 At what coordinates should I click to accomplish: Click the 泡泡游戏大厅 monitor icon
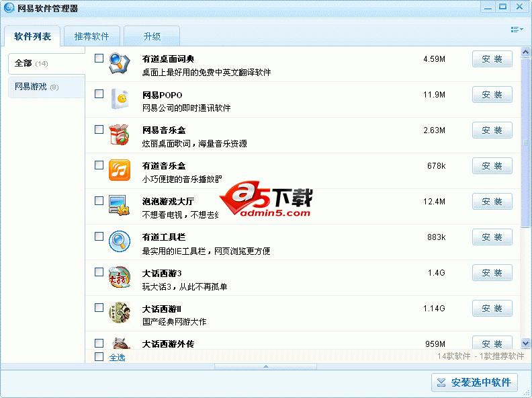119,205
